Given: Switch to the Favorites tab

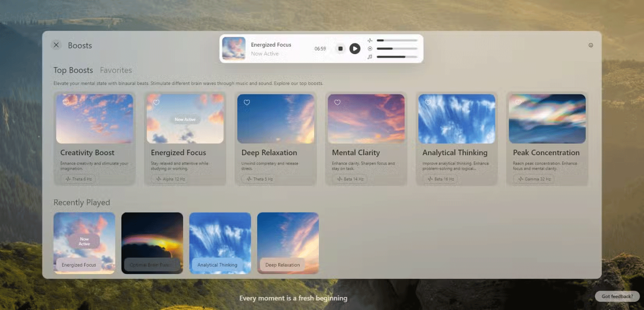Looking at the screenshot, I should tap(116, 70).
